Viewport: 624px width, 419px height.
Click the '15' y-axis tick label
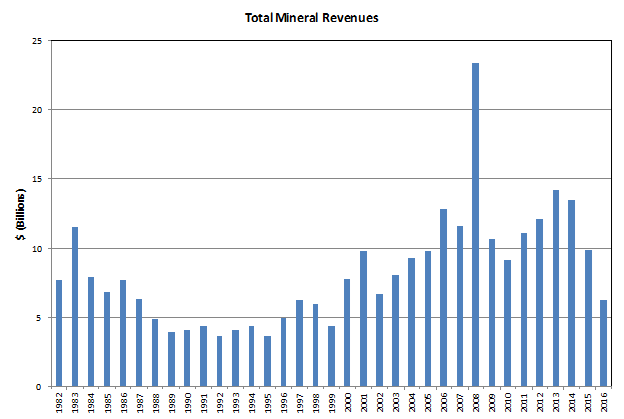pyautogui.click(x=36, y=179)
